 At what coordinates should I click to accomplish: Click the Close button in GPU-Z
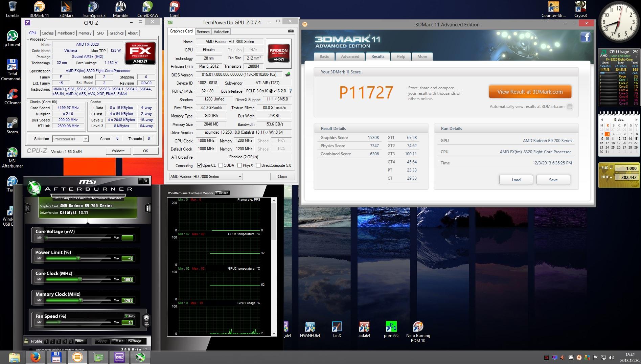282,177
